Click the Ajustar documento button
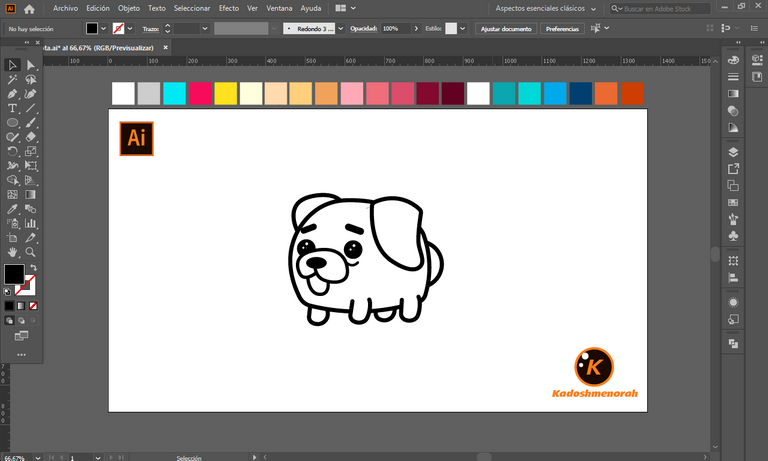Viewport: 768px width, 461px height. click(x=506, y=28)
